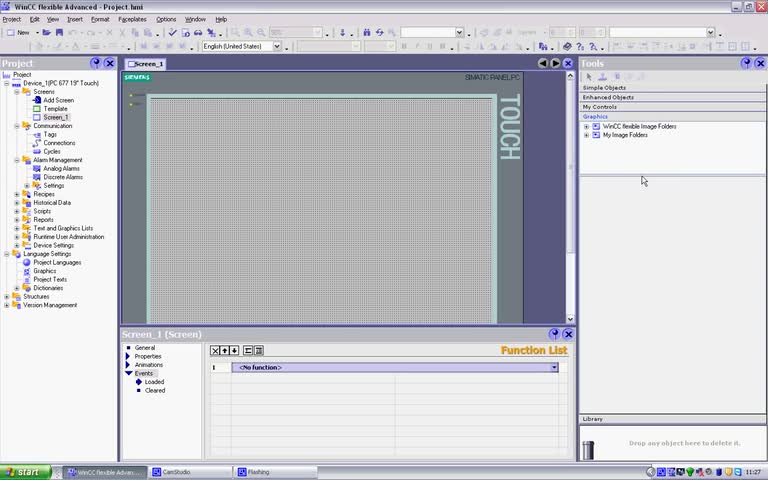The height and width of the screenshot is (480, 768).
Task: Open the Options menu
Action: pos(166,19)
